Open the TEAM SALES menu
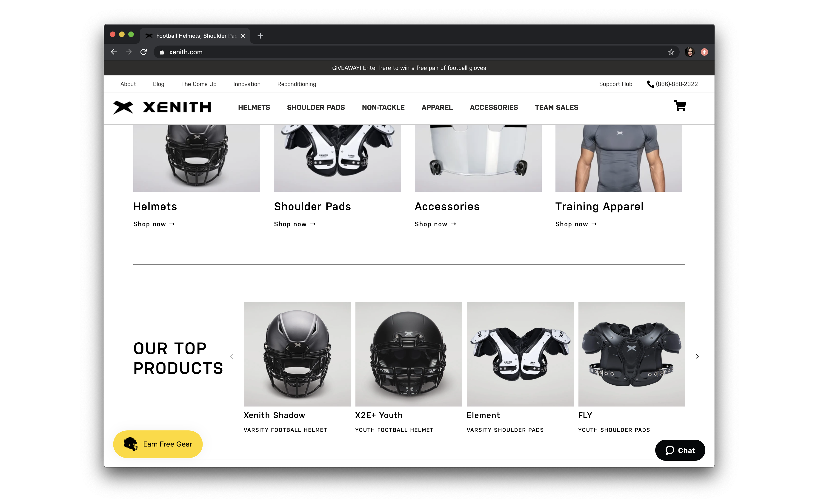The width and height of the screenshot is (824, 504). (556, 107)
